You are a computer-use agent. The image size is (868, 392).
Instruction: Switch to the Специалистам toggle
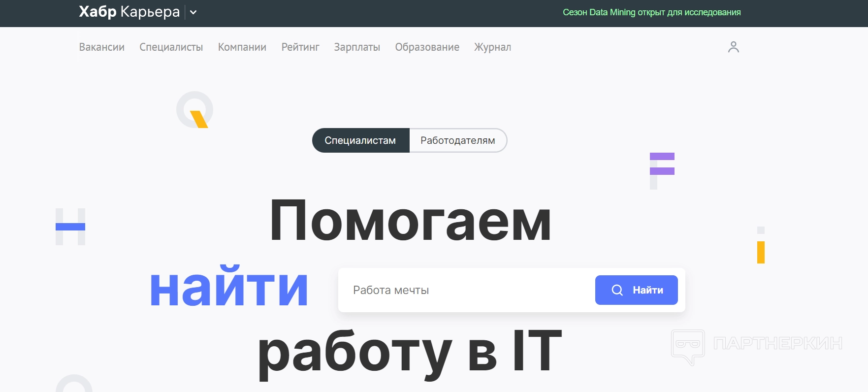click(360, 140)
